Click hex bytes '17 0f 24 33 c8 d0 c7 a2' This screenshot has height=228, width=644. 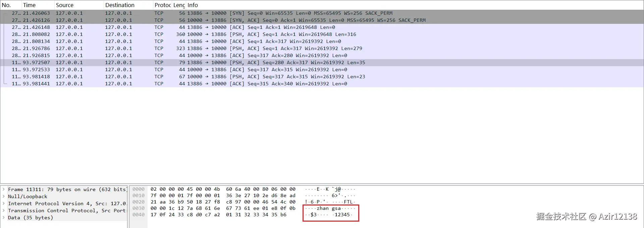pyautogui.click(x=185, y=215)
